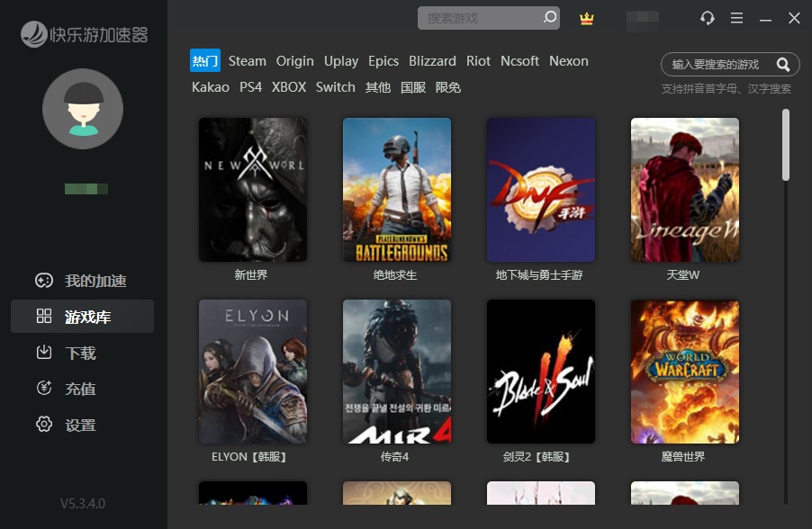
Task: Switch to Ncsoft category tab
Action: tap(519, 61)
